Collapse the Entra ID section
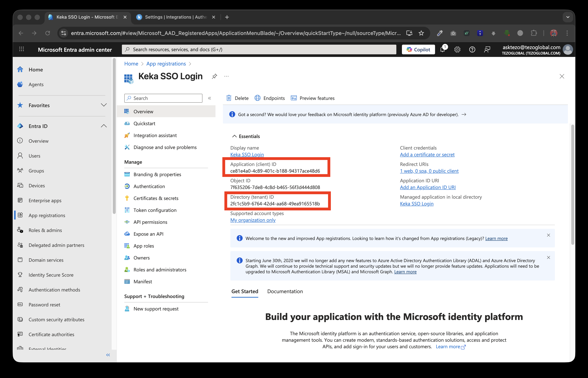 click(x=104, y=126)
